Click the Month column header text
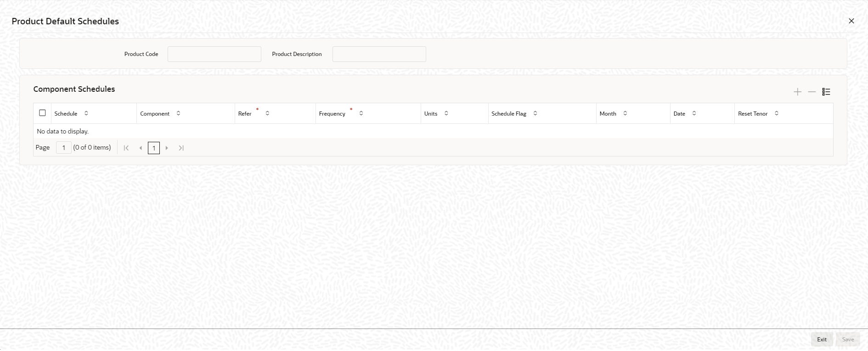 click(x=608, y=114)
